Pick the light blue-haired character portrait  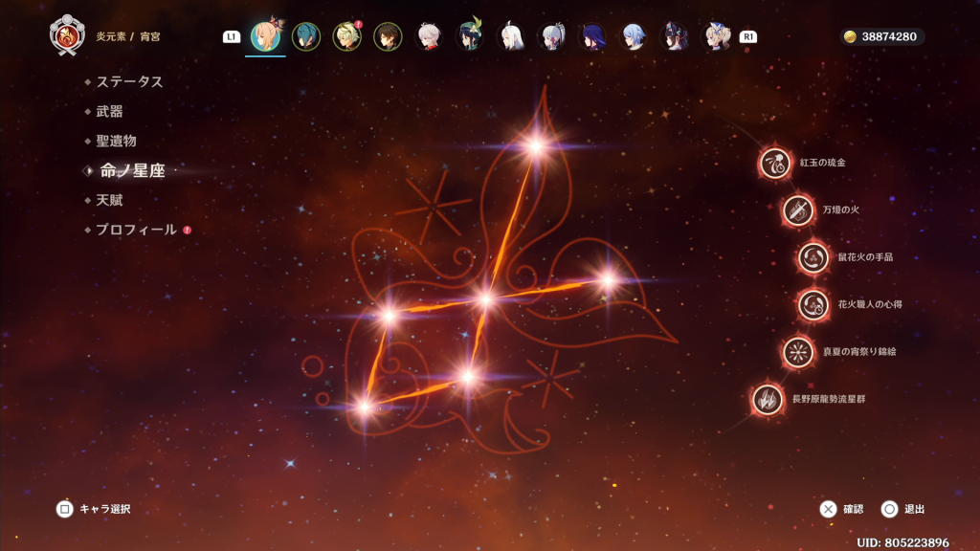(634, 37)
